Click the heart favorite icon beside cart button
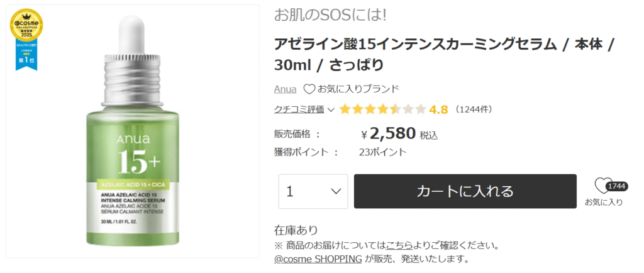The image size is (644, 273). point(603,186)
